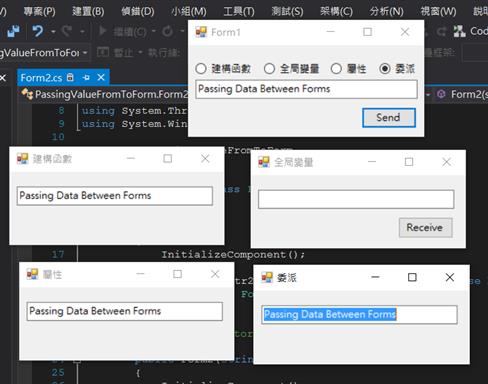Click the text box in 建構函數 window

click(115, 196)
